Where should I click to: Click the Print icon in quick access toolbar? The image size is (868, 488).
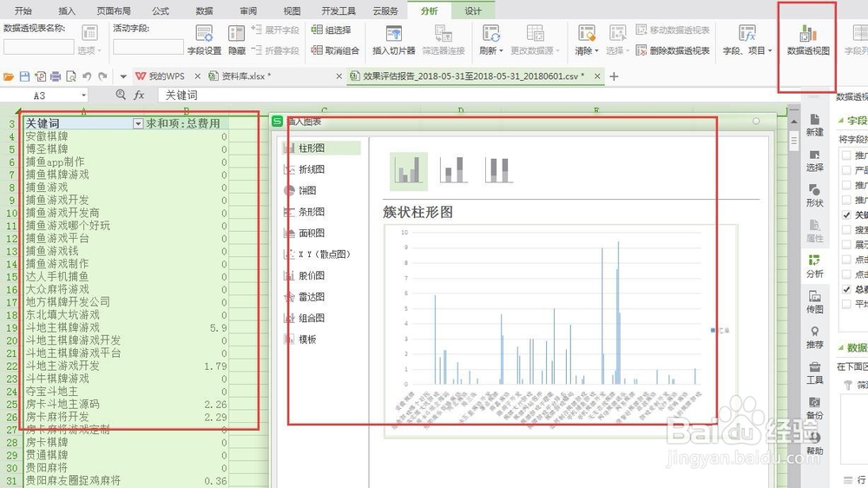pos(56,76)
